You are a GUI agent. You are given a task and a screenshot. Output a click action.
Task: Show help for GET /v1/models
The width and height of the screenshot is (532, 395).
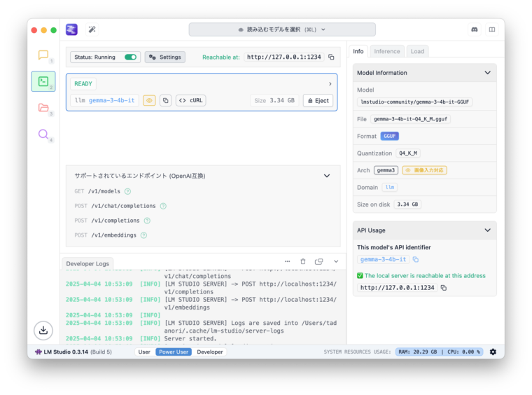pos(127,191)
